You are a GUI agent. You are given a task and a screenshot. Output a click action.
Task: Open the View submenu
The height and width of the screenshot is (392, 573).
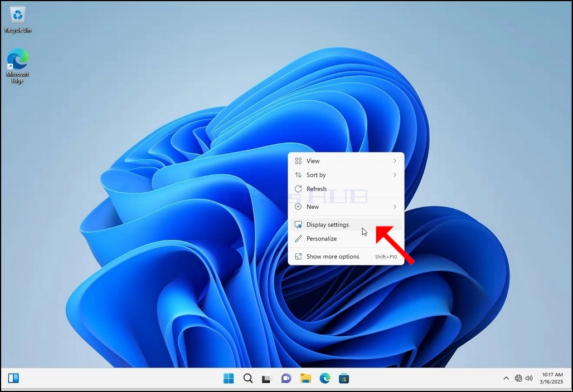(346, 161)
